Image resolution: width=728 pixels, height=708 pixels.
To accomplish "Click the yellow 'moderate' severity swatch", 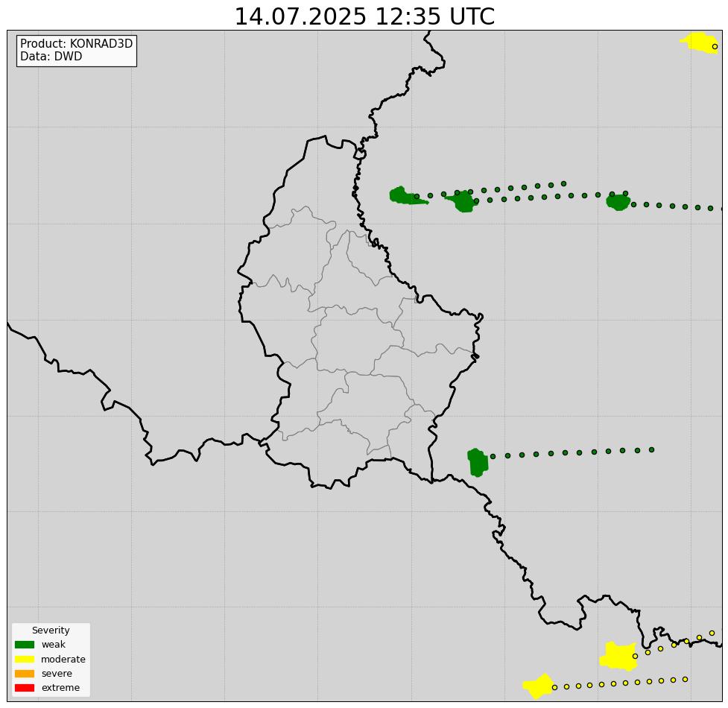I will (x=25, y=659).
